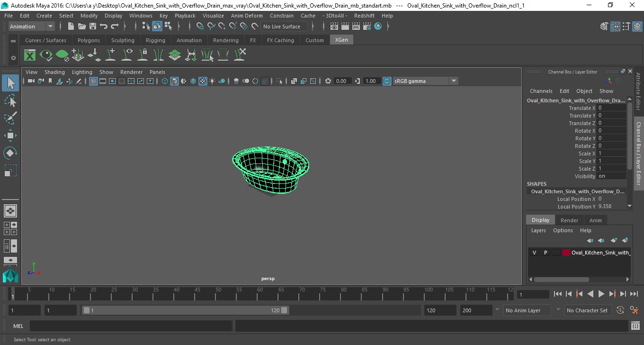Toggle the color management ON button

point(387,81)
